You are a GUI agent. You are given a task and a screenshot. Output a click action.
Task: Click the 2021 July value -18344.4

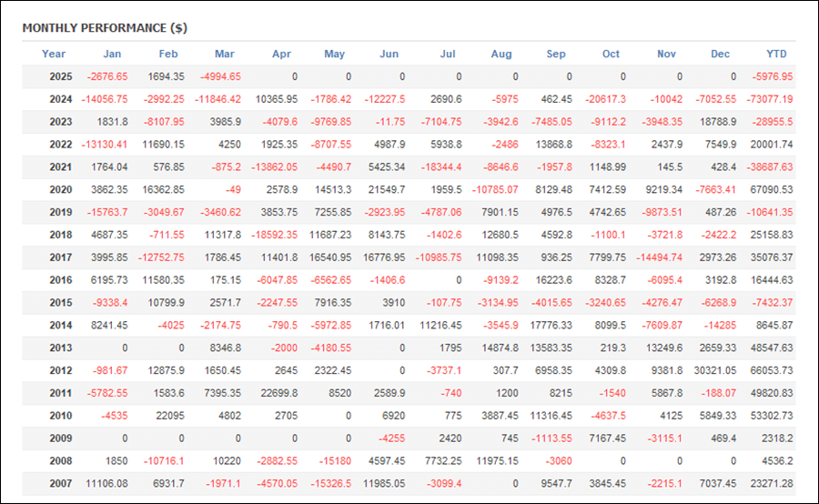(x=441, y=167)
